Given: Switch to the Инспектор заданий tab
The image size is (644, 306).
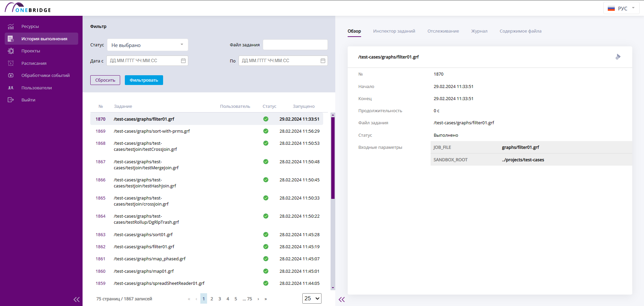Looking at the screenshot, I should [x=394, y=31].
